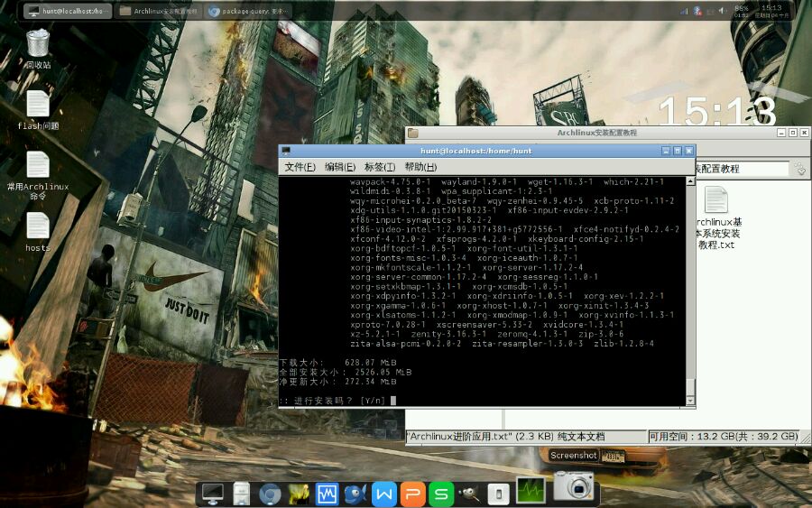Launch GIMP from the dock
Image resolution: width=812 pixels, height=508 pixels.
[469, 494]
